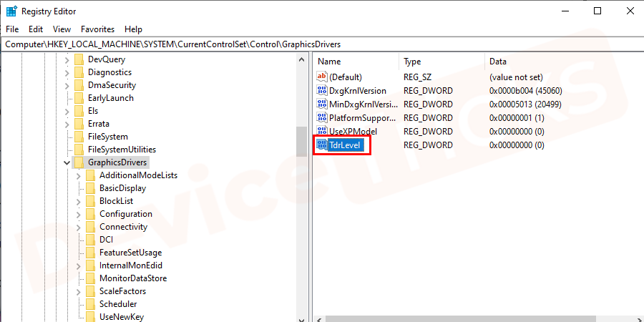644x322 pixels.
Task: Click the Errata folder icon
Action: 79,124
